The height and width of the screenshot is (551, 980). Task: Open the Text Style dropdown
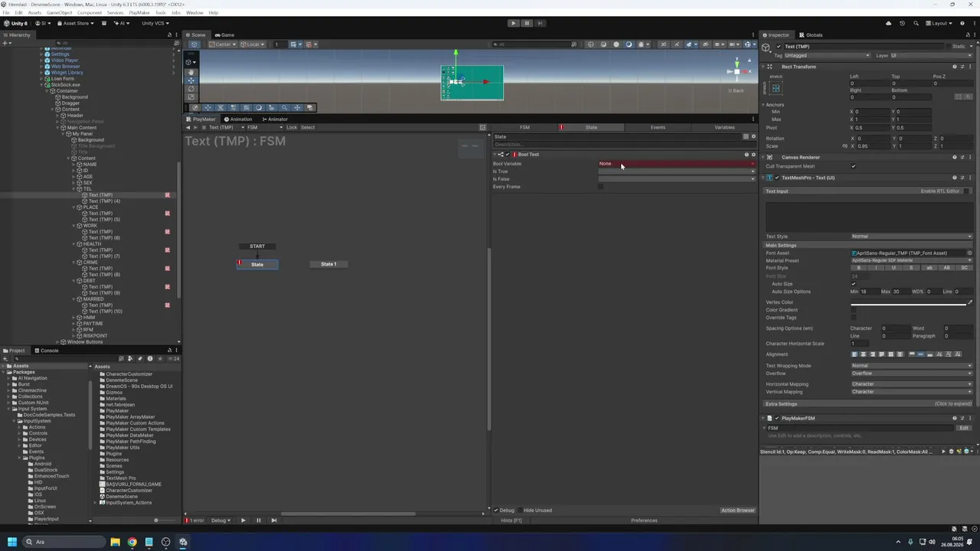[912, 236]
